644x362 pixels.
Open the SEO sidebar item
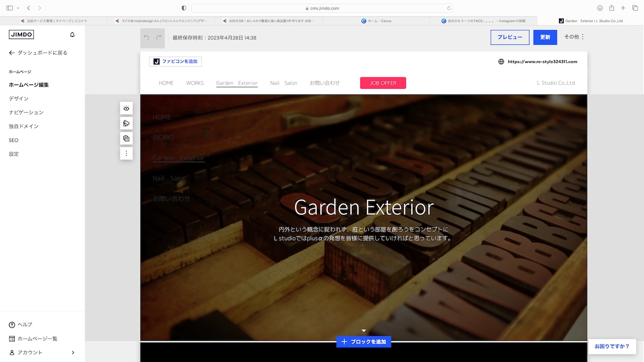point(14,140)
